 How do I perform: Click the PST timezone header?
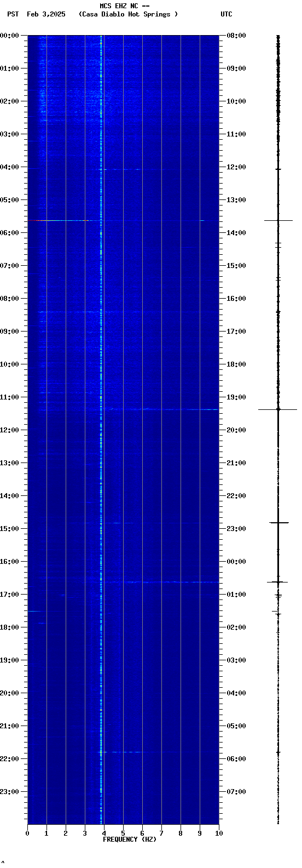tap(13, 14)
